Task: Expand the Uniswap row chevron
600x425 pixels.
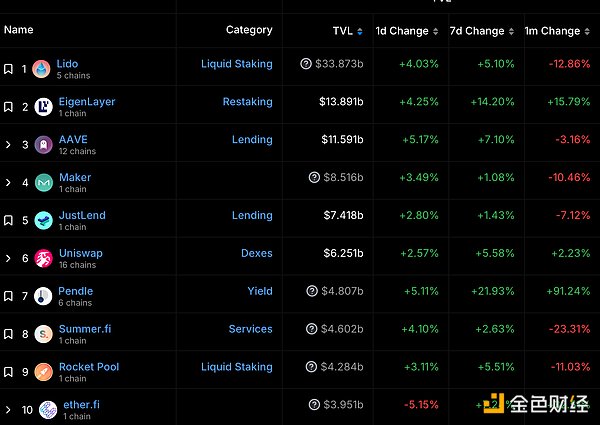Action: [x=8, y=258]
